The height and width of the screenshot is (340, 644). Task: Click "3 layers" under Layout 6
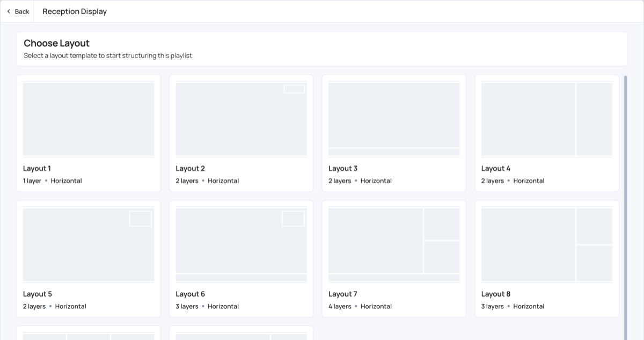point(187,306)
